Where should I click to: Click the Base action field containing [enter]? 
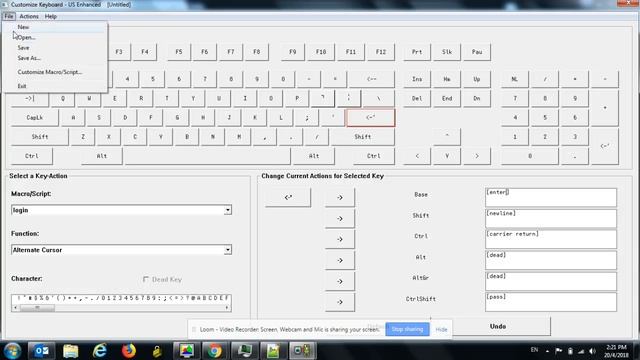551,198
